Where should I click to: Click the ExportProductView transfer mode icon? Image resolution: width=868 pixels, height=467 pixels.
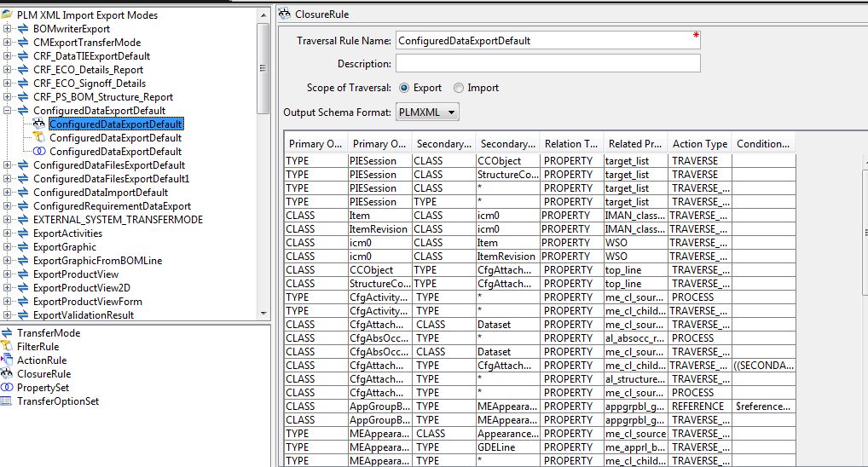[23, 274]
